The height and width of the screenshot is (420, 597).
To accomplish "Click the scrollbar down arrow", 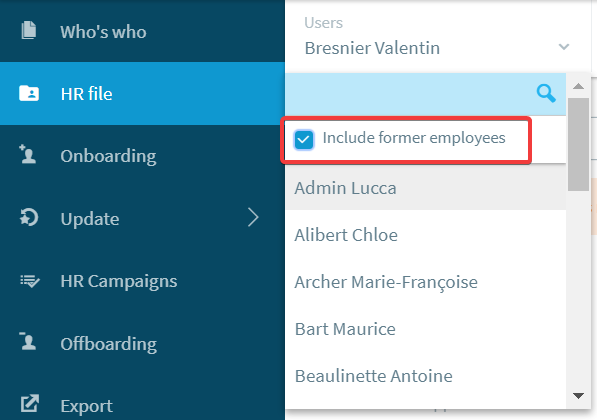I will tap(578, 396).
